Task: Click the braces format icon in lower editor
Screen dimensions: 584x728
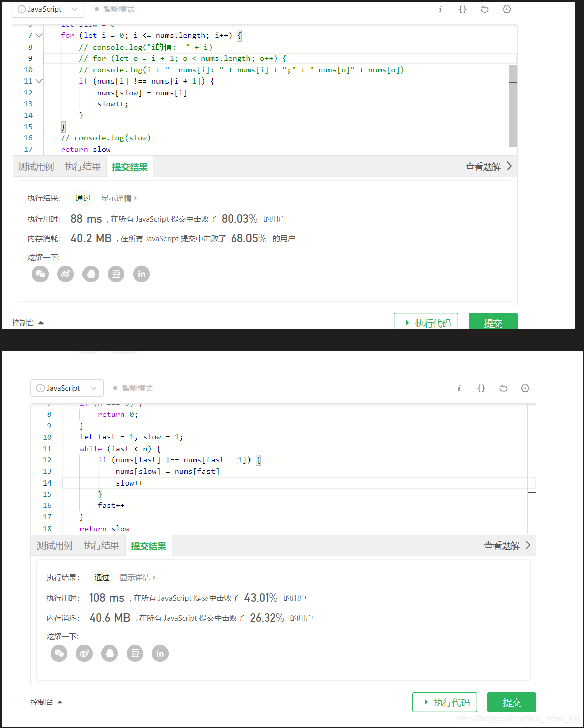Action: (481, 388)
